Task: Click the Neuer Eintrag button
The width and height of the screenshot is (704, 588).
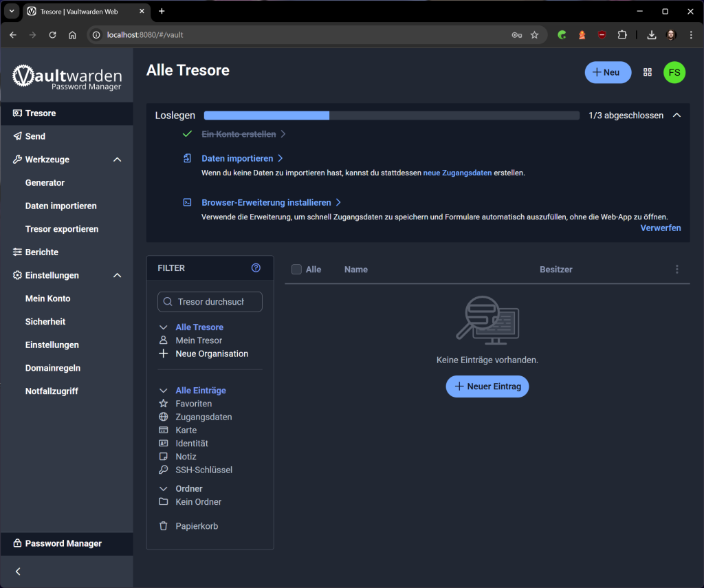Action: click(x=487, y=386)
